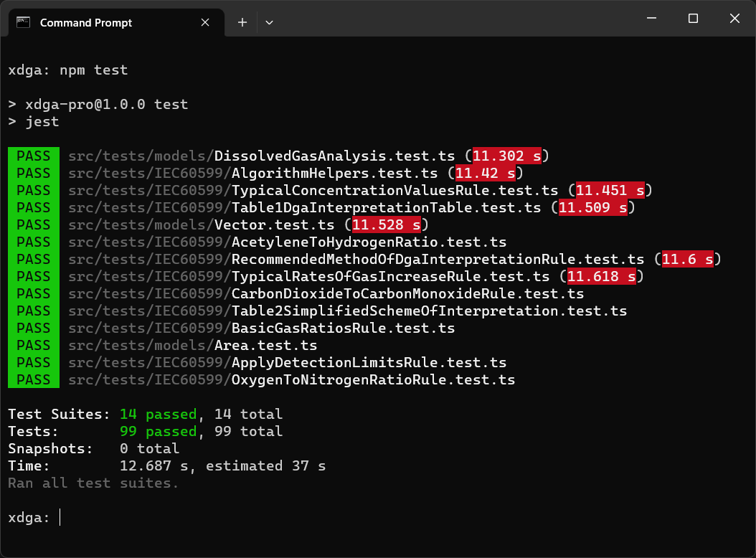Click the PASS badge beside DissolvedGasAnalysis.test.ts
Screen dimensions: 756x558
33,156
